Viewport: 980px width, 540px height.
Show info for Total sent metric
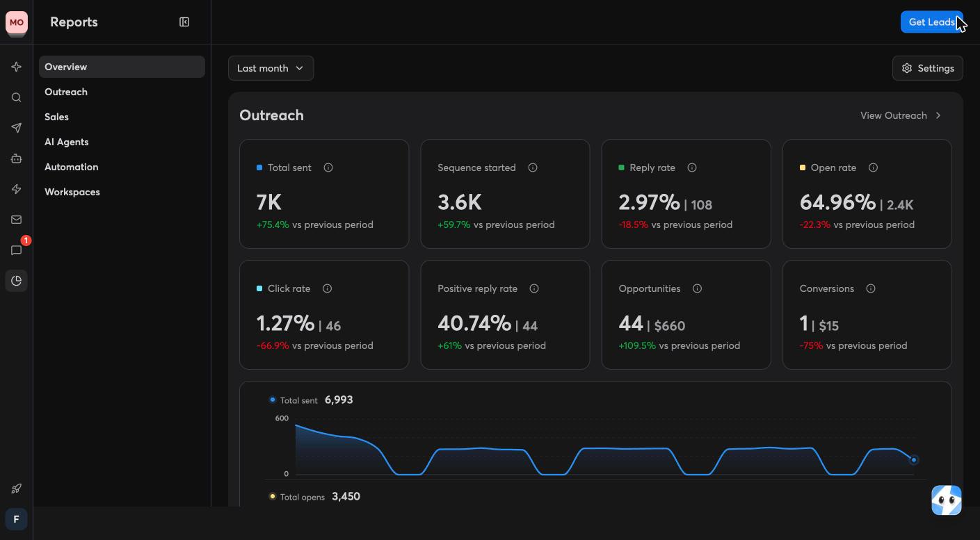click(328, 167)
